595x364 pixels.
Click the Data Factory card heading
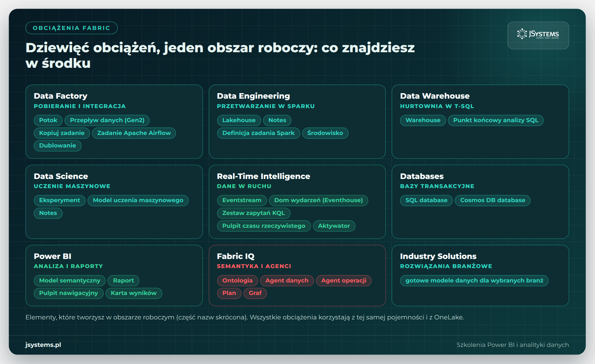tap(61, 96)
